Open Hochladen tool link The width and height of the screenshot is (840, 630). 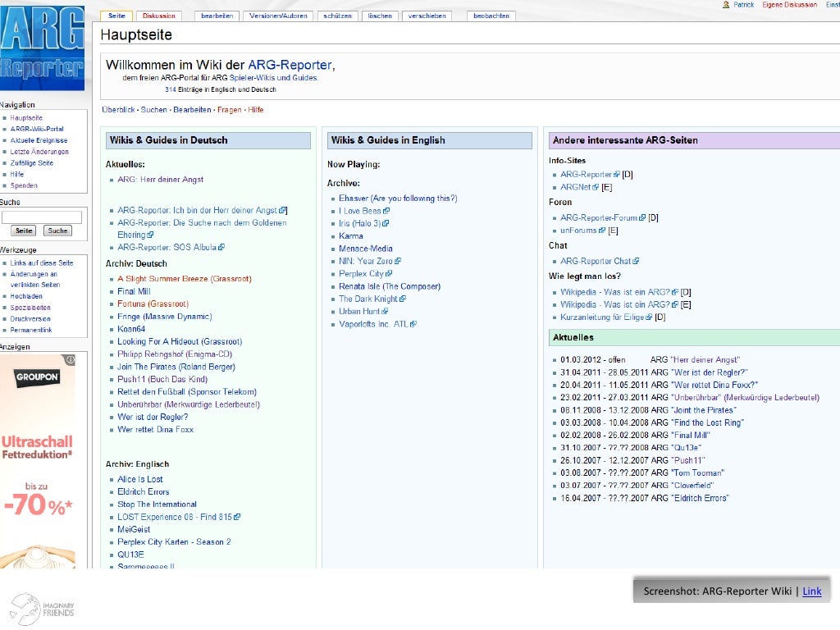click(x=26, y=296)
